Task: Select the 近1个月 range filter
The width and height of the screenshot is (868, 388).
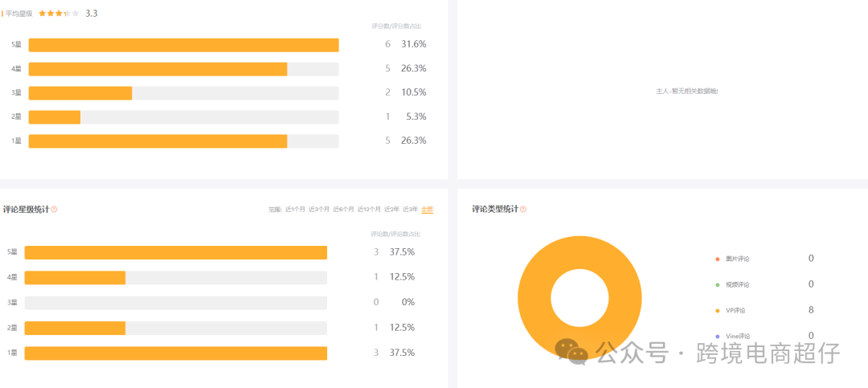Action: click(x=295, y=210)
